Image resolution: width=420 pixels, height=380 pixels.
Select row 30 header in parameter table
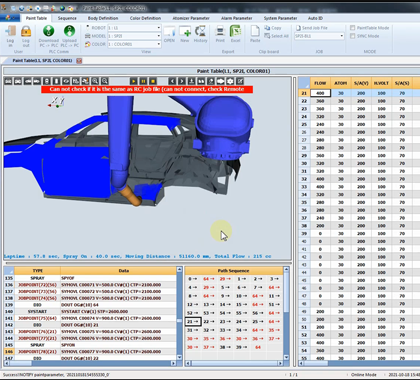304,163
